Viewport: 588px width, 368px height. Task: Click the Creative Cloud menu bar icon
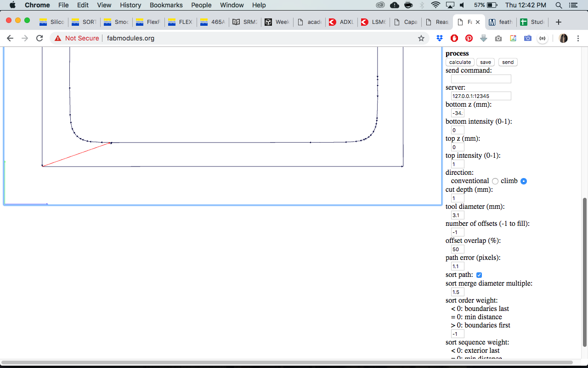point(380,5)
